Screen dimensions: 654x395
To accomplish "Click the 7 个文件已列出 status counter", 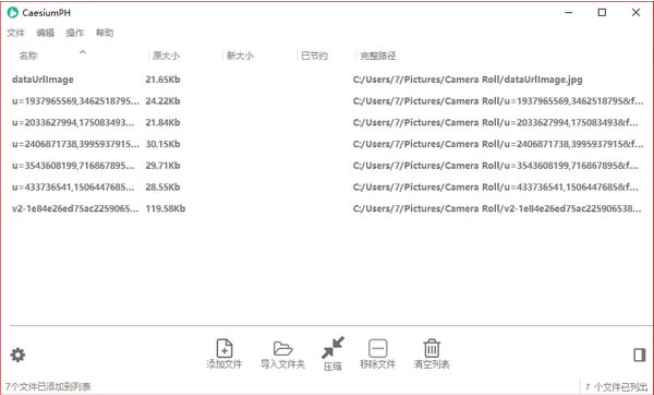I will [x=616, y=387].
